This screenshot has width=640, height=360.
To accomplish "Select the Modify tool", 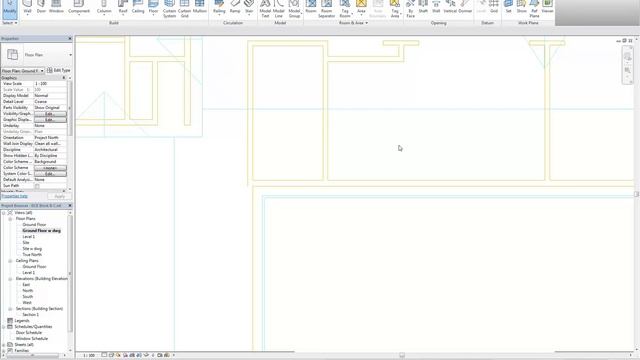I will (x=10, y=9).
